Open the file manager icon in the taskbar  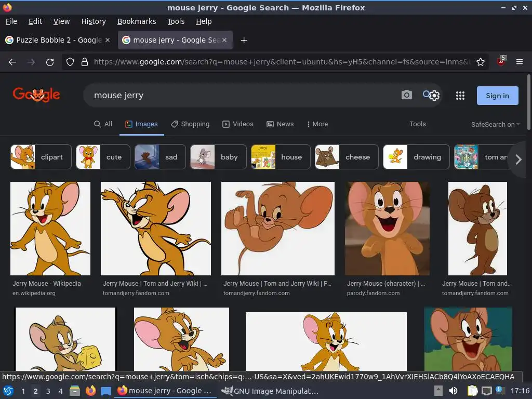(75, 391)
